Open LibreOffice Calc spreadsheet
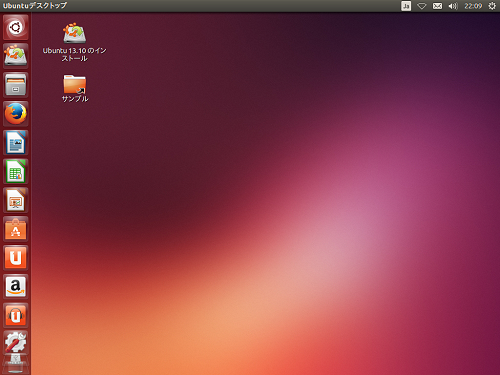The height and width of the screenshot is (375, 500). coord(15,171)
